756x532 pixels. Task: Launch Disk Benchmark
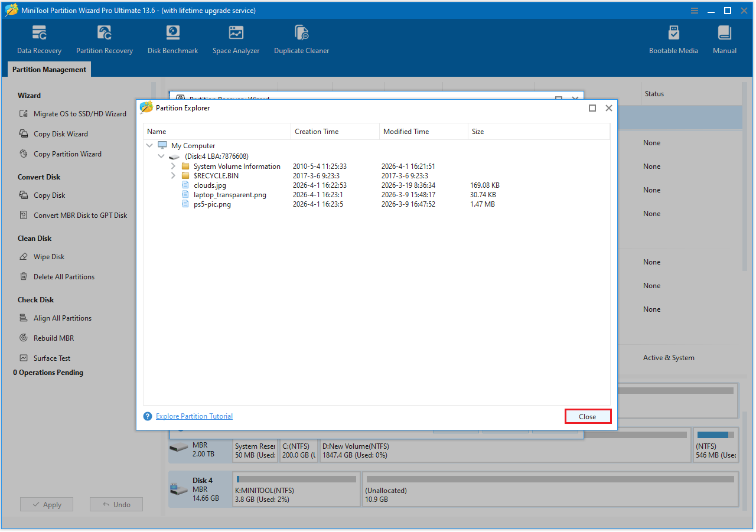172,38
